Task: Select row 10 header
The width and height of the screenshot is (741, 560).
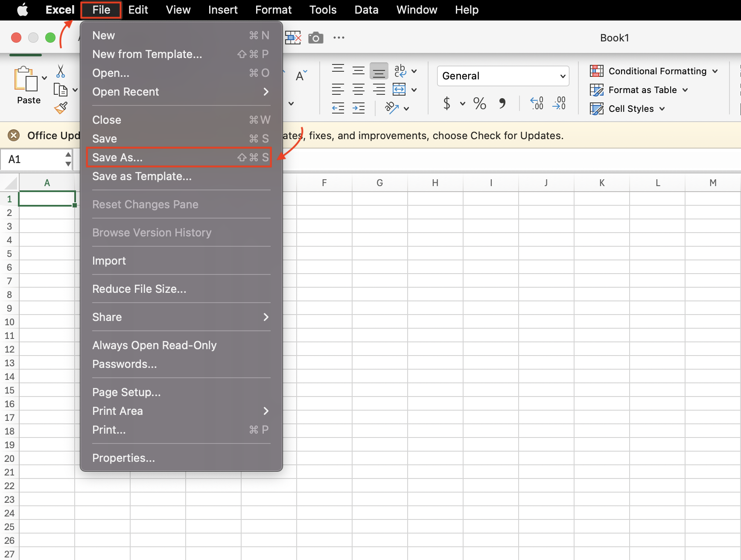Action: 9,322
